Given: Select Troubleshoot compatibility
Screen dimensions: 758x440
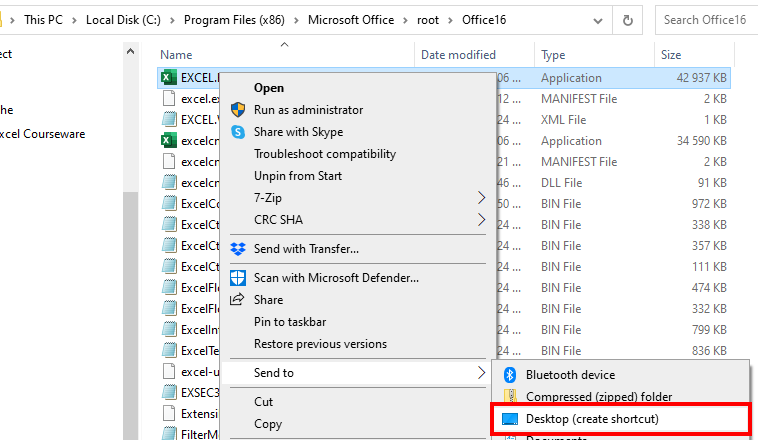Looking at the screenshot, I should [325, 154].
